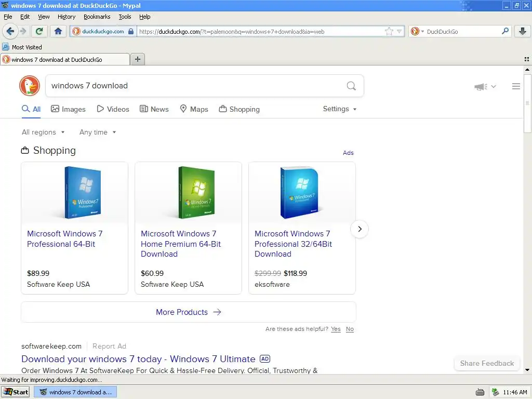Click the on-screen keyboard tray icon
Viewport: 532px width, 399px height.
tap(480, 393)
